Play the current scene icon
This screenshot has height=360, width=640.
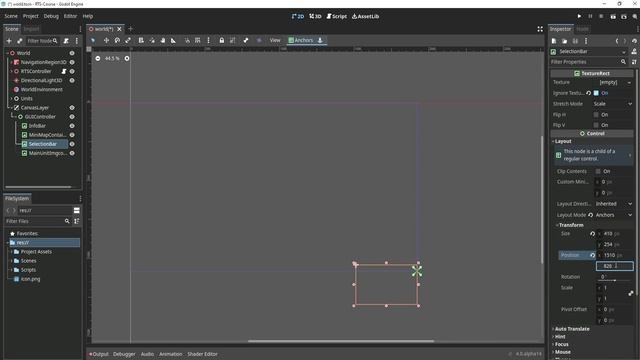click(x=613, y=16)
